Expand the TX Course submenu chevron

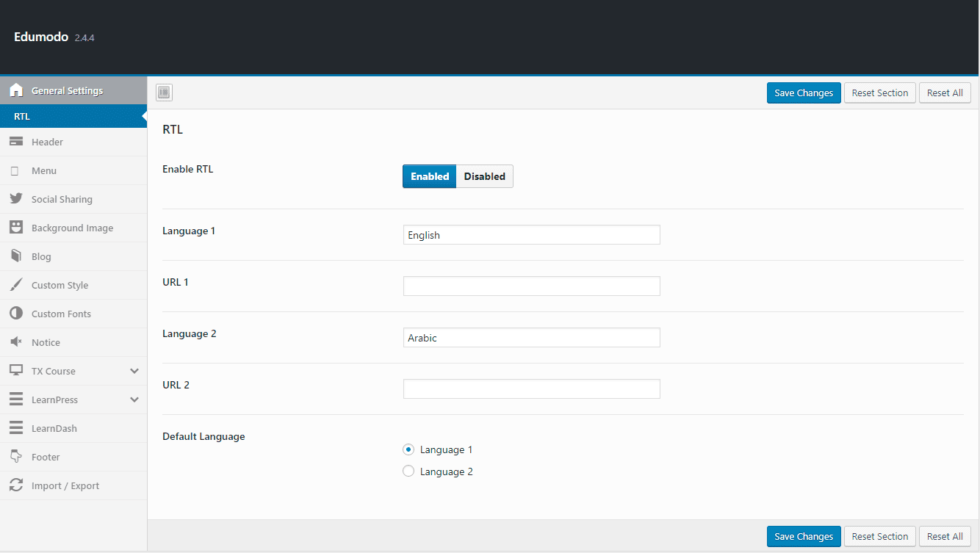pyautogui.click(x=134, y=371)
